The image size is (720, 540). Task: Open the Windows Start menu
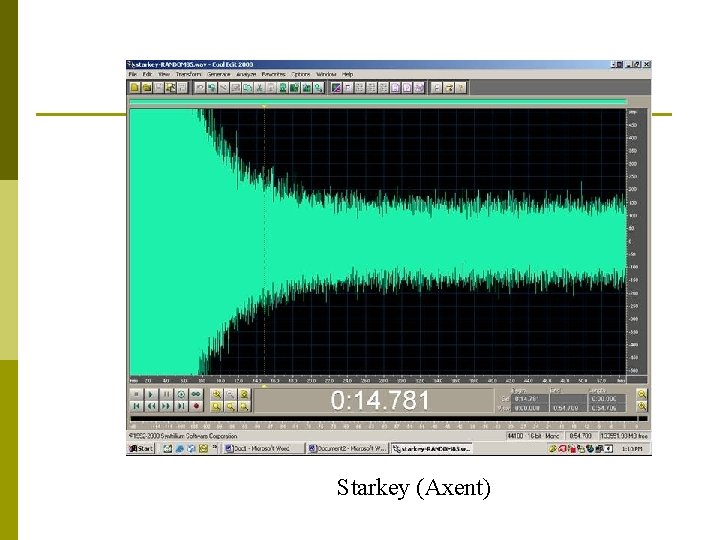(x=141, y=449)
